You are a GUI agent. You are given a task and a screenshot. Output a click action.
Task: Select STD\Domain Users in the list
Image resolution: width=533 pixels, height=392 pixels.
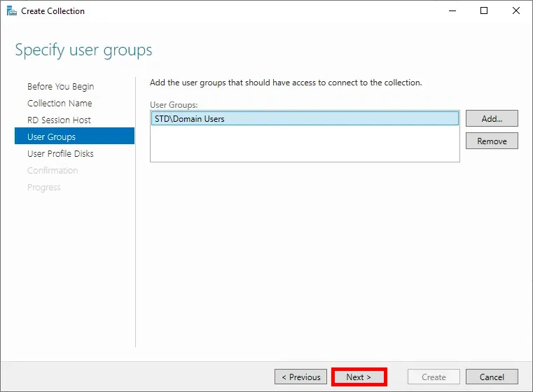189,119
